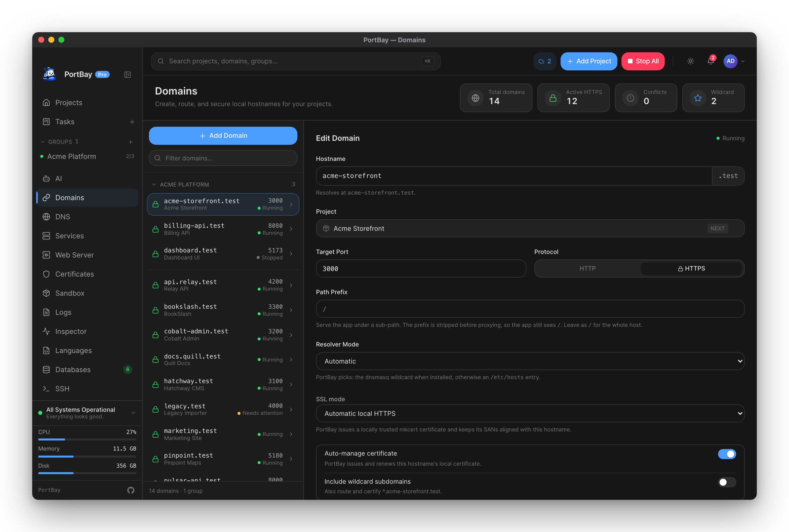This screenshot has width=789, height=532.
Task: Focus the search projects field
Action: (296, 61)
